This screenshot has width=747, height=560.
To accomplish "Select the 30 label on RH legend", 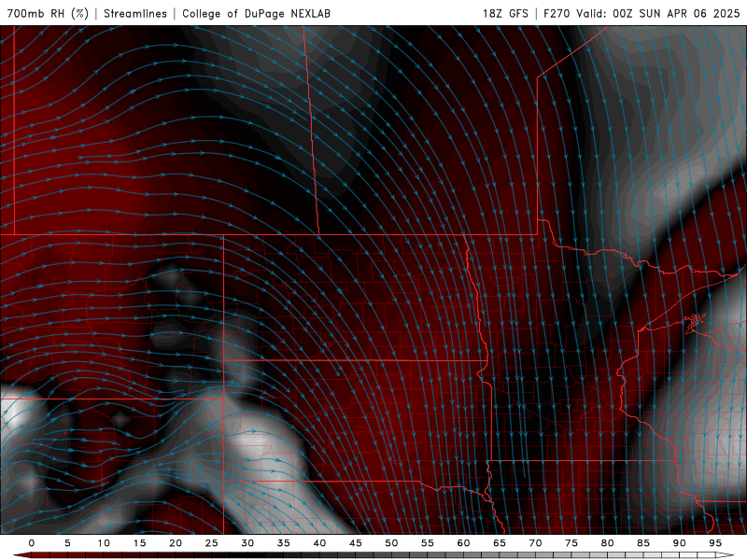I will pos(247,543).
